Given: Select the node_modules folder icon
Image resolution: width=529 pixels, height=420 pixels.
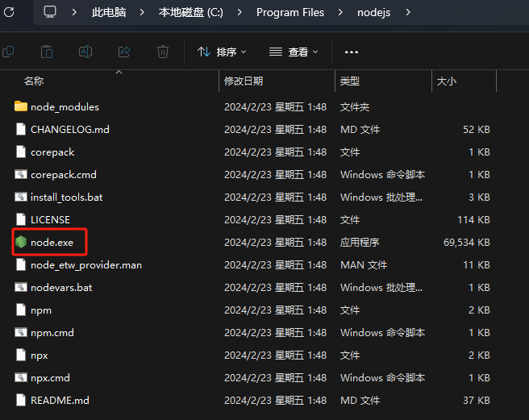Looking at the screenshot, I should pyautogui.click(x=21, y=106).
